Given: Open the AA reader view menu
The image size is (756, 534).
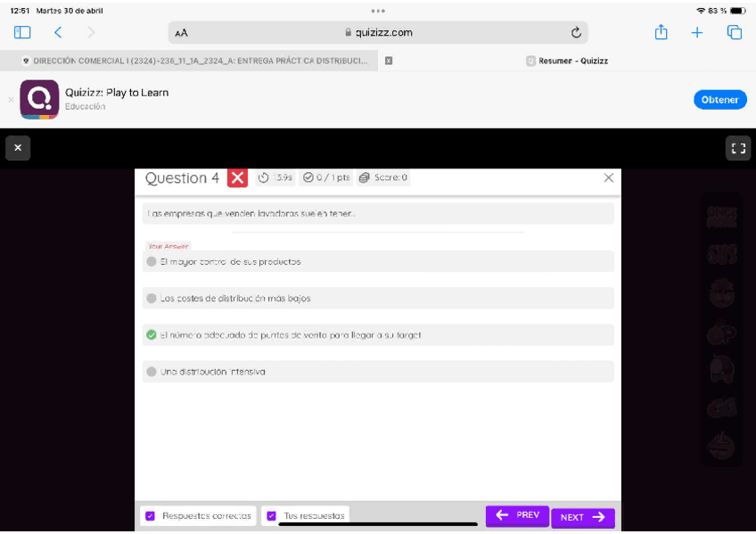Looking at the screenshot, I should 181,33.
